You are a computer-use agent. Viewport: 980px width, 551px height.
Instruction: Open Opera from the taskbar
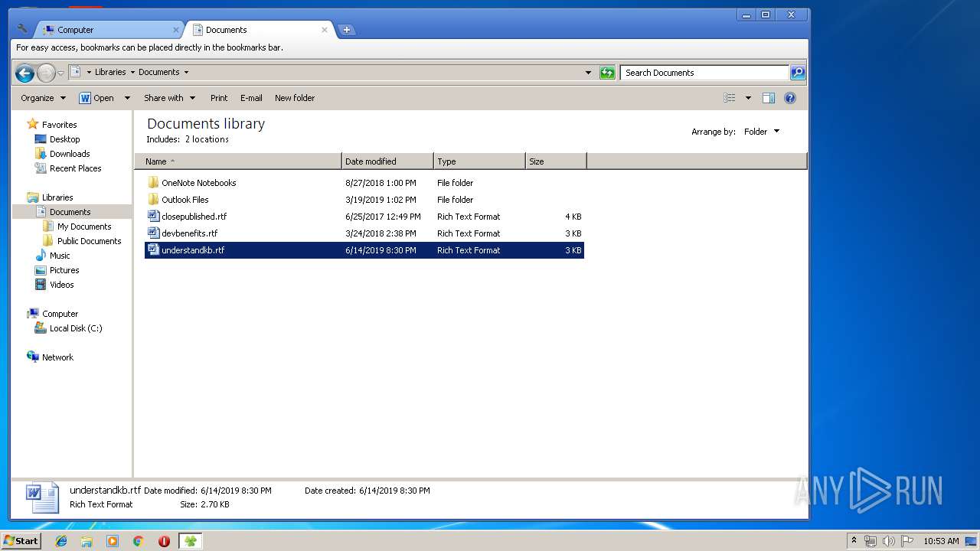click(164, 541)
